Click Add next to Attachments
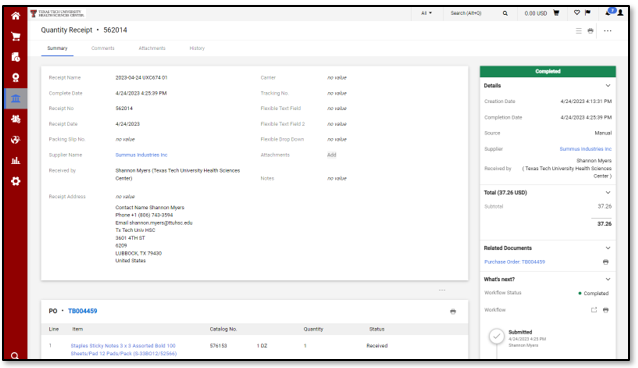This screenshot has height=368, width=638. coord(332,155)
